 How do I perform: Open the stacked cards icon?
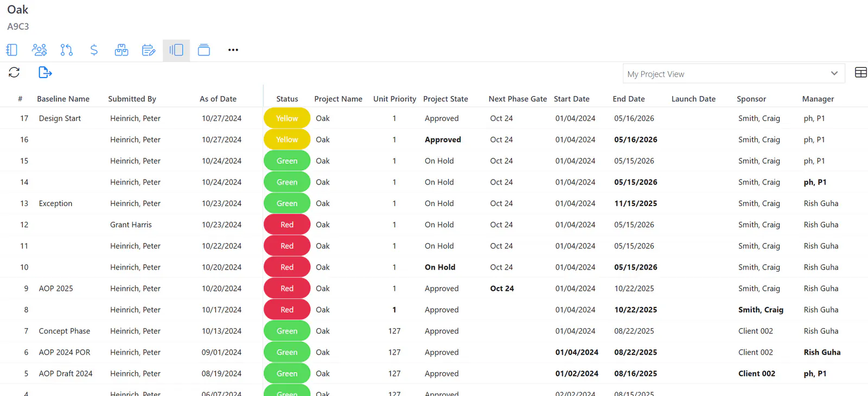(x=204, y=50)
